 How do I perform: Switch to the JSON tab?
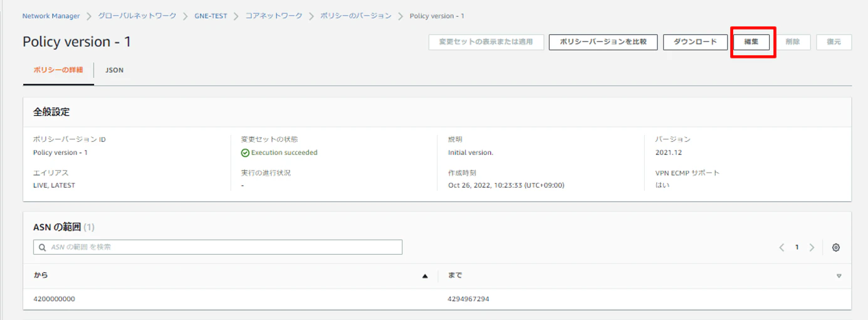click(115, 70)
